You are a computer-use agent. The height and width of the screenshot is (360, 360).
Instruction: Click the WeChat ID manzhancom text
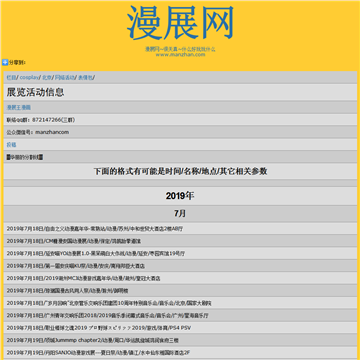click(52, 132)
